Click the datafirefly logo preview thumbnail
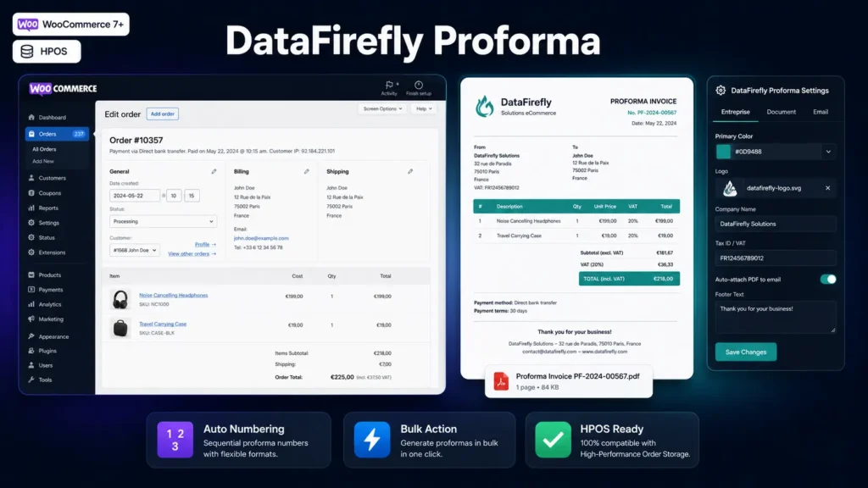 pyautogui.click(x=730, y=188)
